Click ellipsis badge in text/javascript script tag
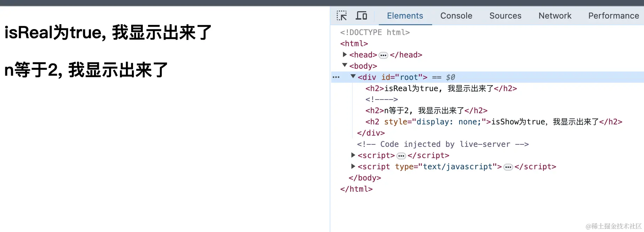Screen dimensions: 644x232 click(508, 167)
